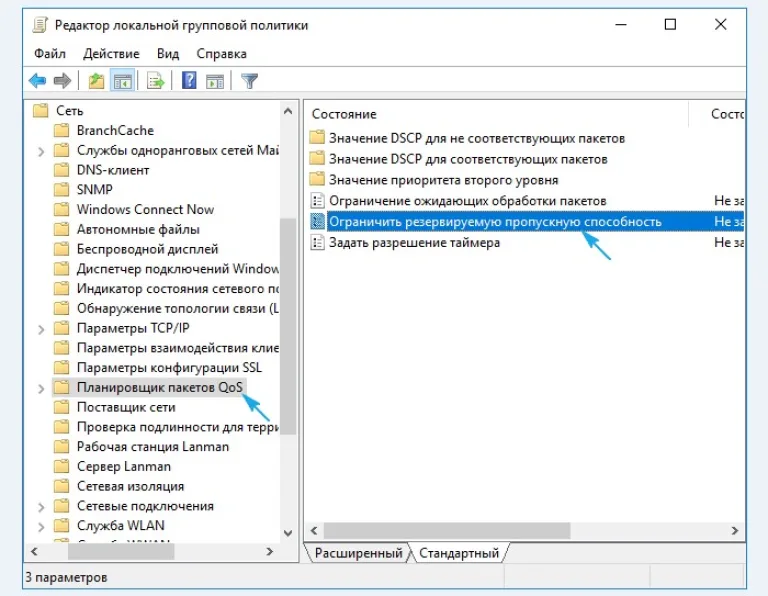
Task: Select "Windows Connect Now" in tree
Action: 145,209
